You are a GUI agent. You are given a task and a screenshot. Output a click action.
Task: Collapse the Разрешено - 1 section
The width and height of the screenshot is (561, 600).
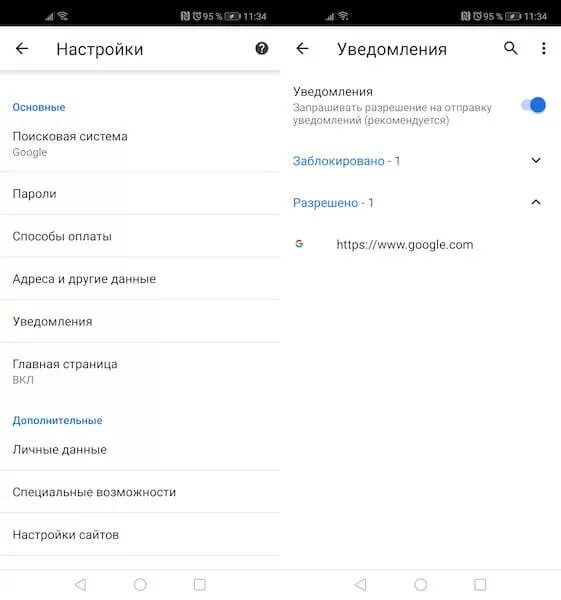421,202
